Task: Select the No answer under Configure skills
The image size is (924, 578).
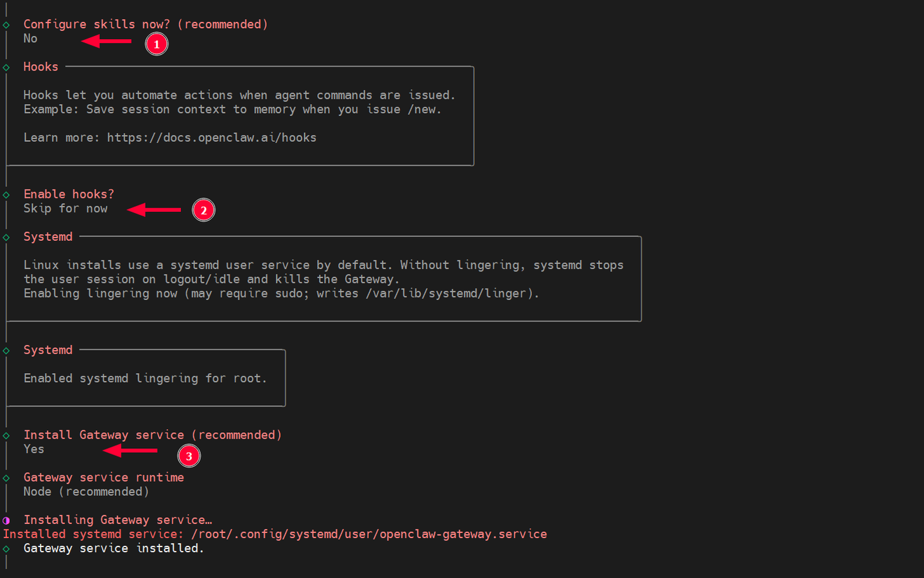Action: (x=30, y=38)
